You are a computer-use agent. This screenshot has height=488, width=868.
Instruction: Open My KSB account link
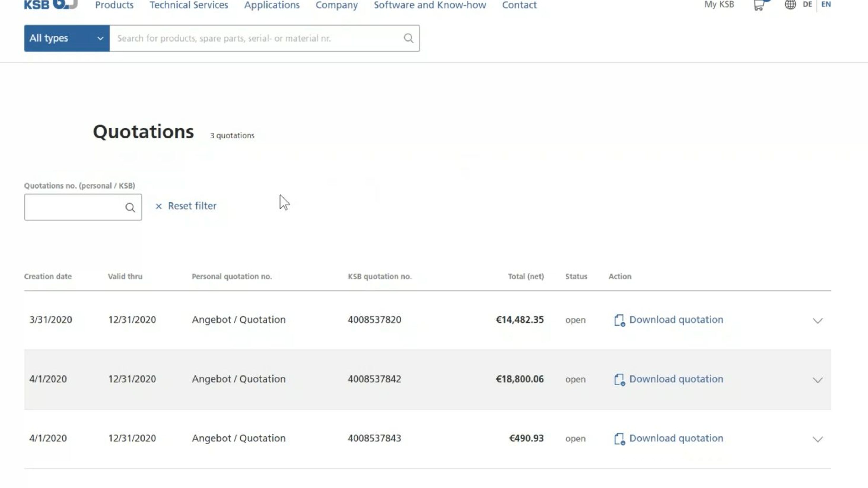pyautogui.click(x=719, y=5)
